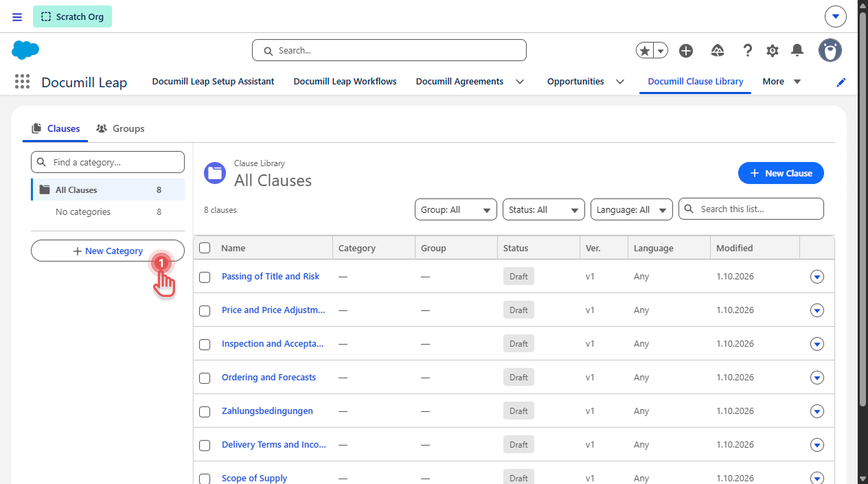Click the Salesforce cloud logo
Viewport: 868px width, 484px height.
click(25, 50)
